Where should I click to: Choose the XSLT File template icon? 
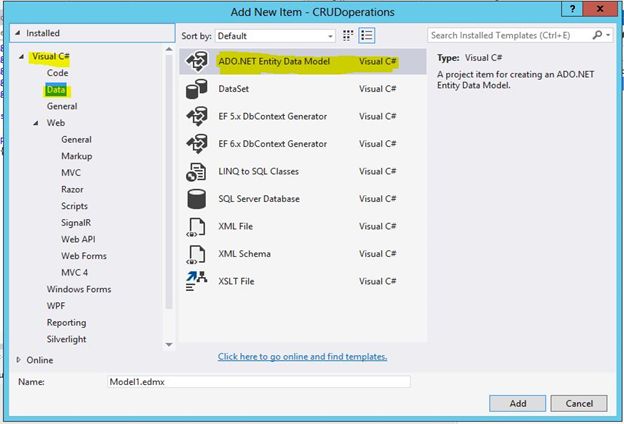tap(196, 281)
